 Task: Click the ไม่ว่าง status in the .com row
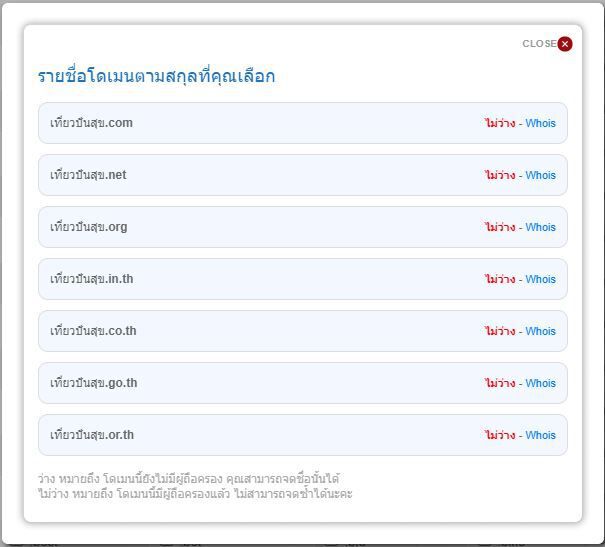pos(500,123)
